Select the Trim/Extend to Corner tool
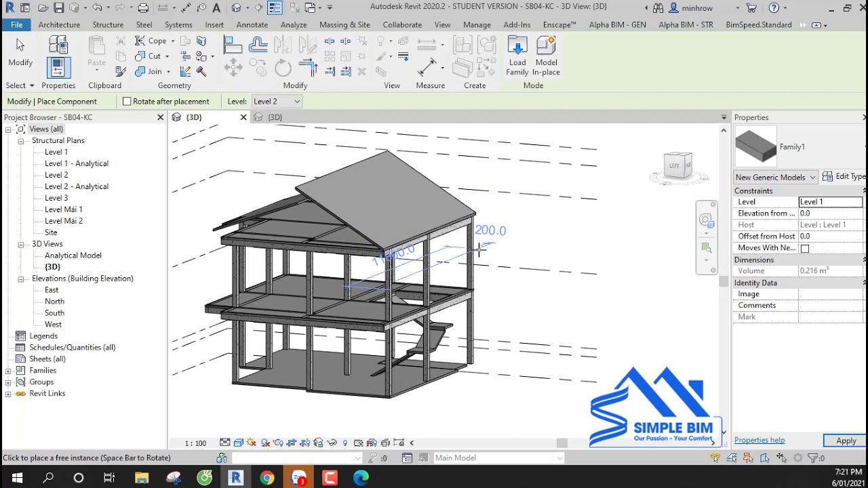 pos(309,67)
